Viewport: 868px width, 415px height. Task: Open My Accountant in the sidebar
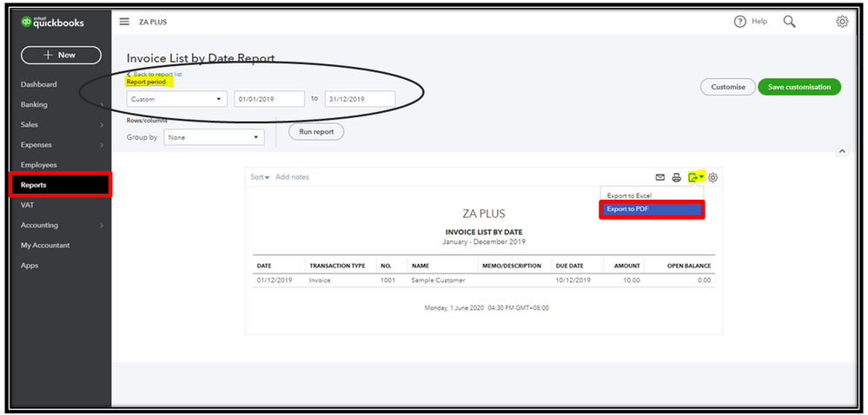pyautogui.click(x=45, y=245)
